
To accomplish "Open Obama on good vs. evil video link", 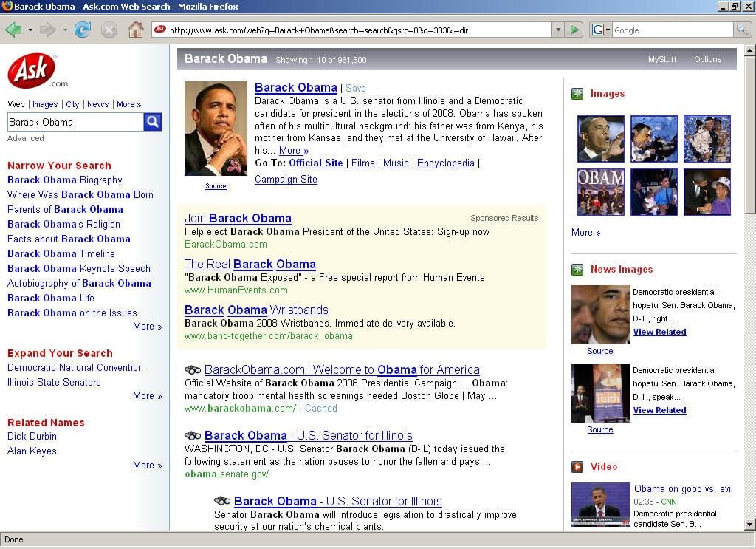I will coord(683,488).
